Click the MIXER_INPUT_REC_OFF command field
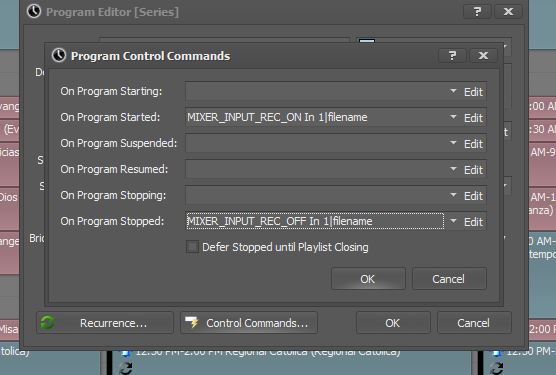The width and height of the screenshot is (556, 375). pyautogui.click(x=315, y=221)
